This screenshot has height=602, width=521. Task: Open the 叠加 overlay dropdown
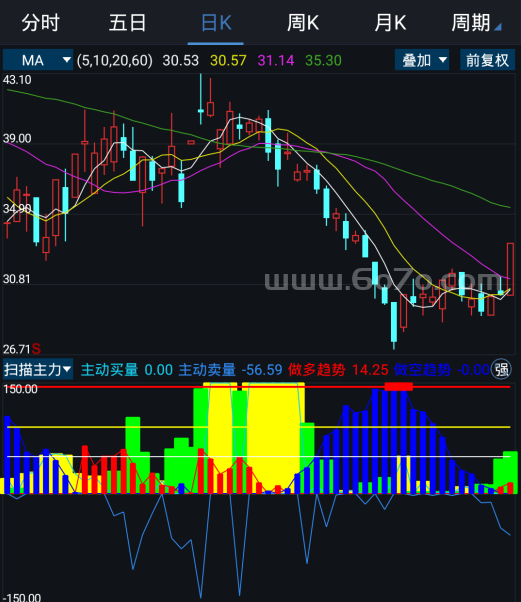(422, 60)
